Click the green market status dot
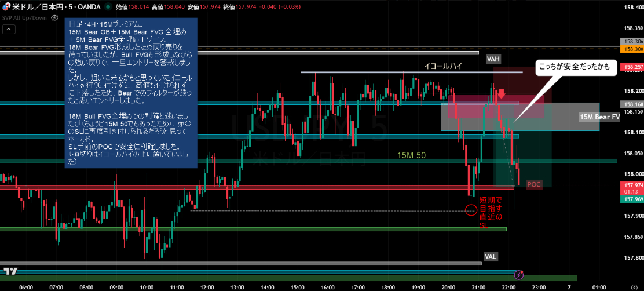 click(108, 7)
